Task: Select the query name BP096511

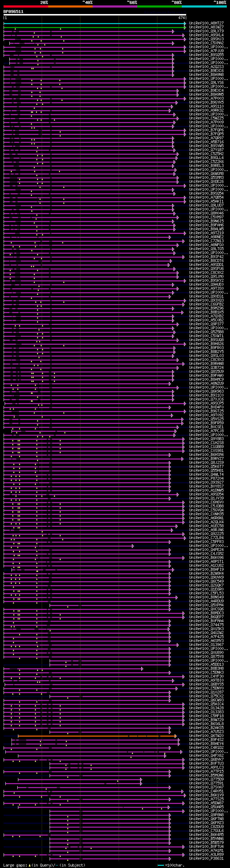Action: tap(13, 12)
